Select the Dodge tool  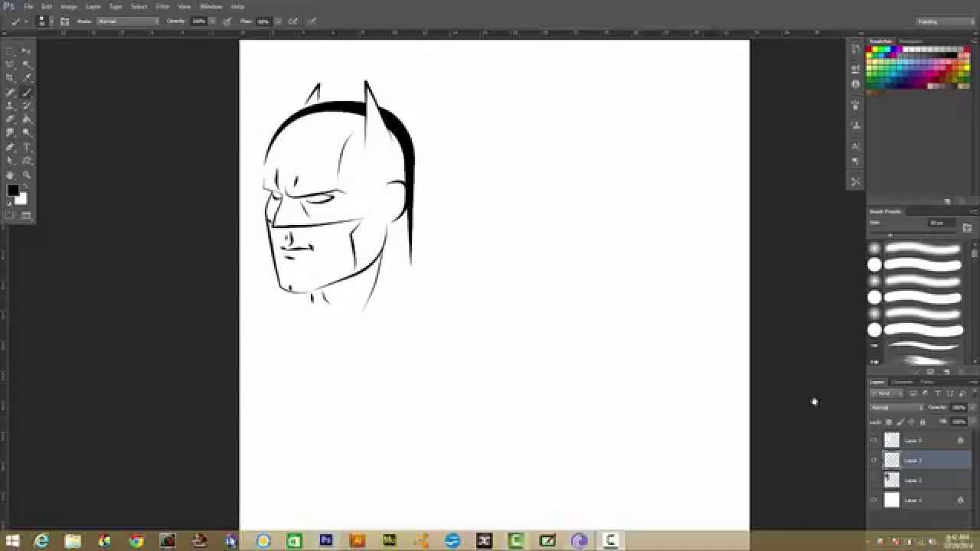click(27, 133)
